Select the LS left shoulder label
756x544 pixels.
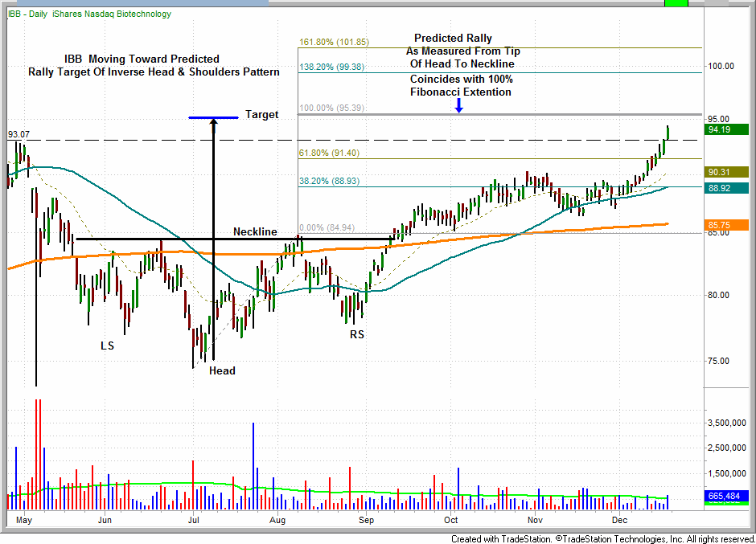107,346
